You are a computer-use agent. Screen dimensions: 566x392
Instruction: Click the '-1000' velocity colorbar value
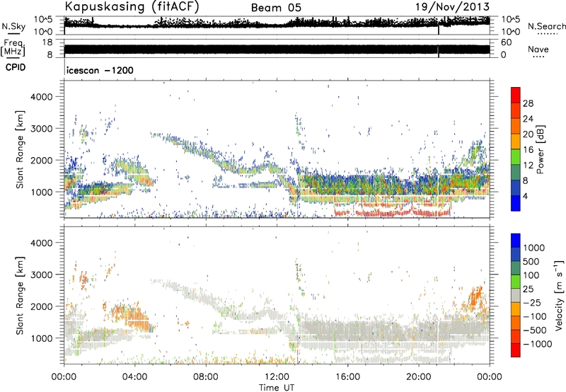point(537,344)
